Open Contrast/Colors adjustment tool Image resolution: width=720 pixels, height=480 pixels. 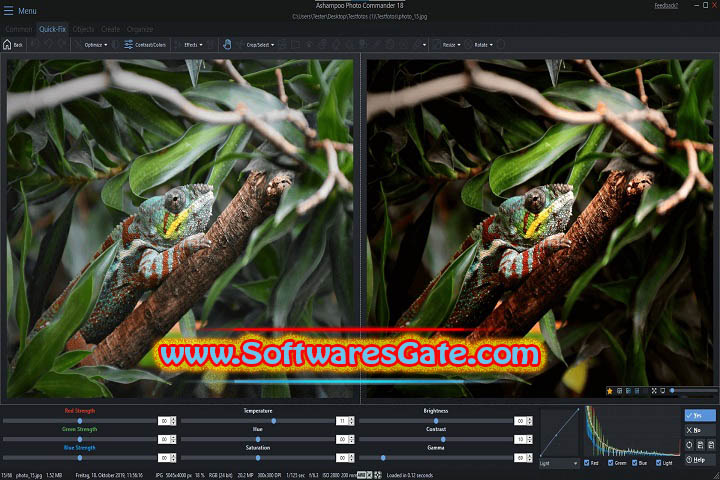click(145, 45)
